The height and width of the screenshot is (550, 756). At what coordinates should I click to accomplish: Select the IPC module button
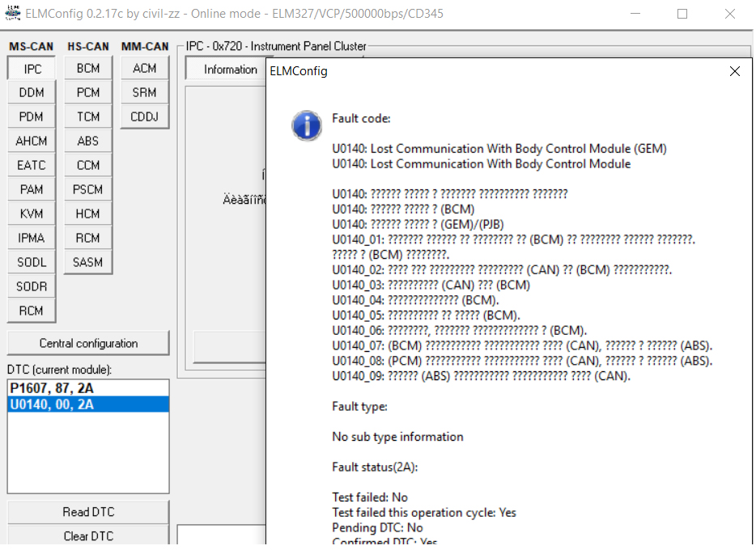pyautogui.click(x=32, y=69)
